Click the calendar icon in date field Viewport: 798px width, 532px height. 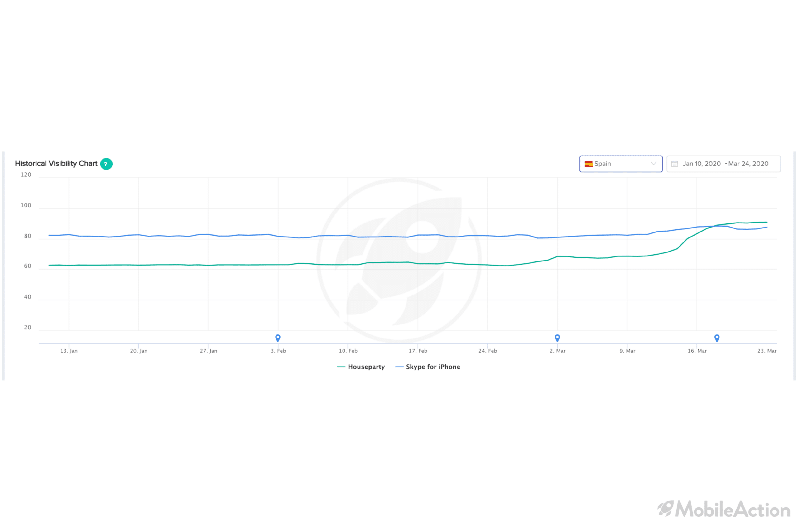[675, 164]
